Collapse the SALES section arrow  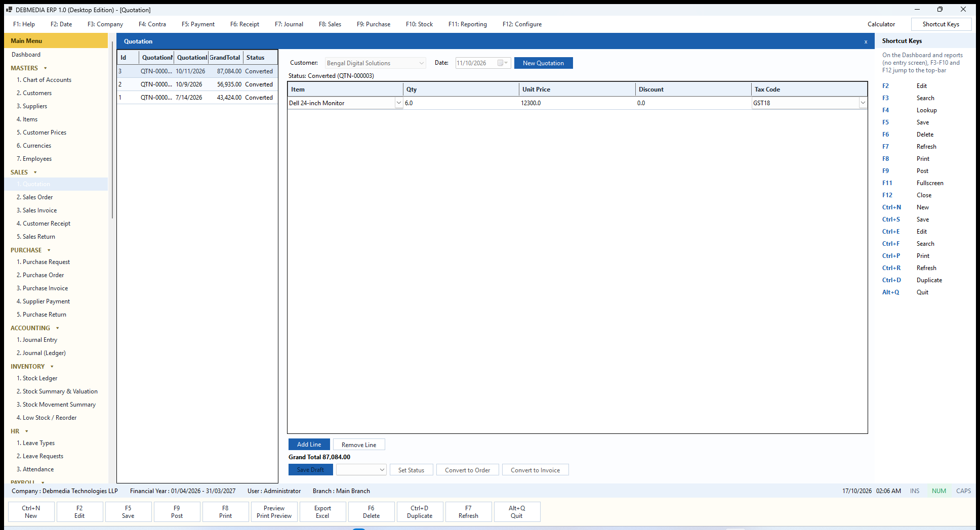tap(35, 172)
